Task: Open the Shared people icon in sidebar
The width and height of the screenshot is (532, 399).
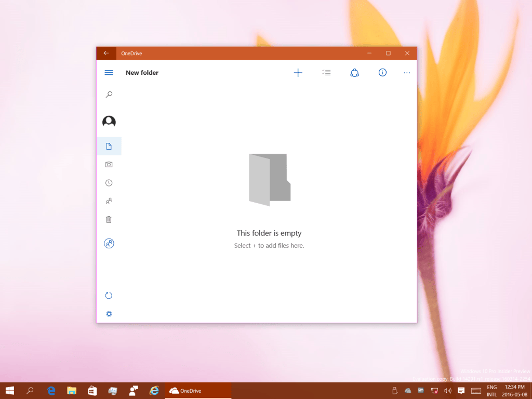Action: pyautogui.click(x=109, y=201)
